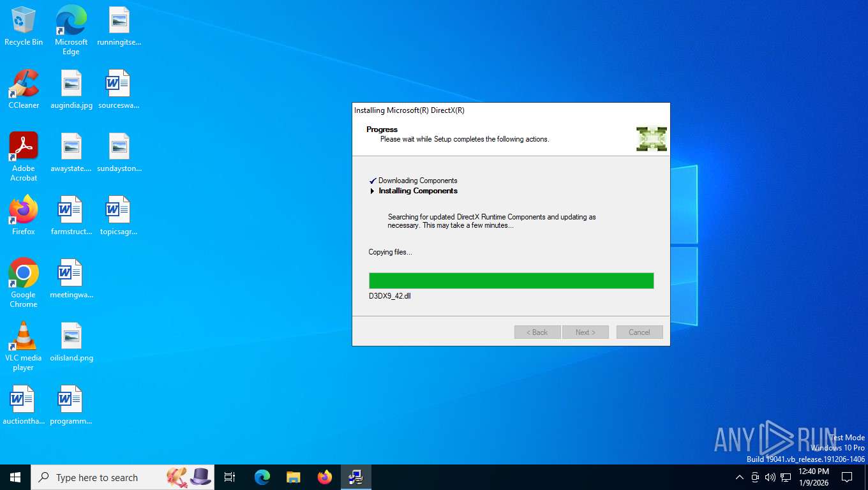The width and height of the screenshot is (868, 490).
Task: Select the programm... Word document
Action: coord(71,405)
